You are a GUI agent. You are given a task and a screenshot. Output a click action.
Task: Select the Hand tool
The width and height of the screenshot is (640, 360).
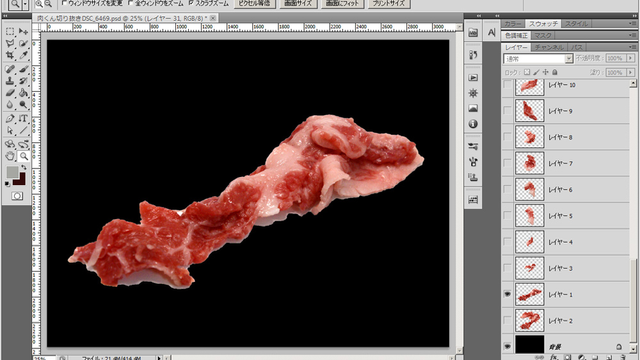click(x=10, y=156)
